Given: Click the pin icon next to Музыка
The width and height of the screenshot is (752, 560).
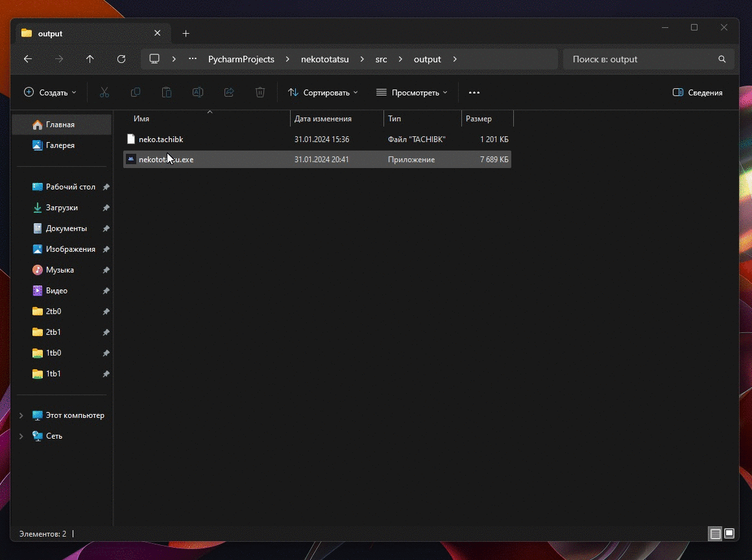Looking at the screenshot, I should click(106, 270).
